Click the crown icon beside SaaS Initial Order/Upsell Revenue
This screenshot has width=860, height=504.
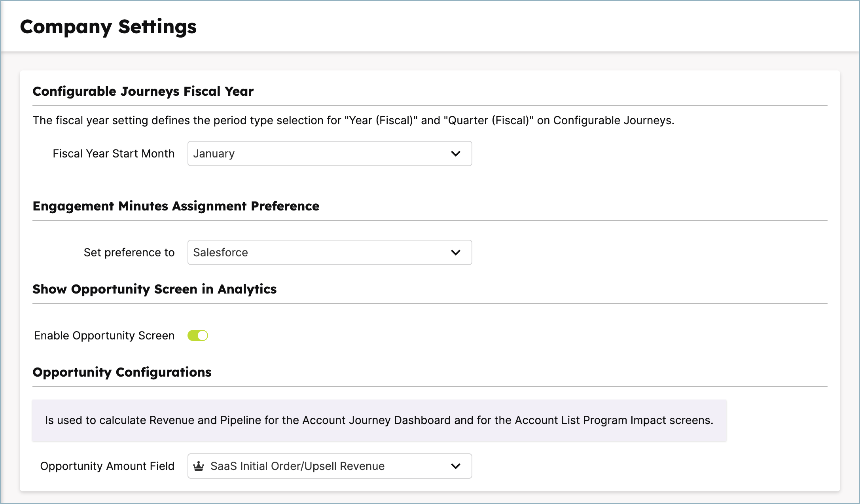point(199,466)
